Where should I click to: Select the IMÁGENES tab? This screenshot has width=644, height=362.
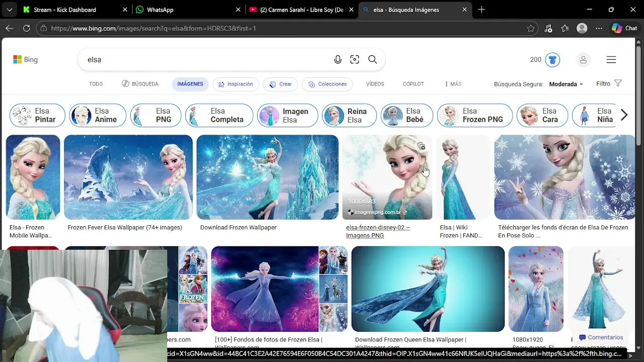[x=190, y=84]
